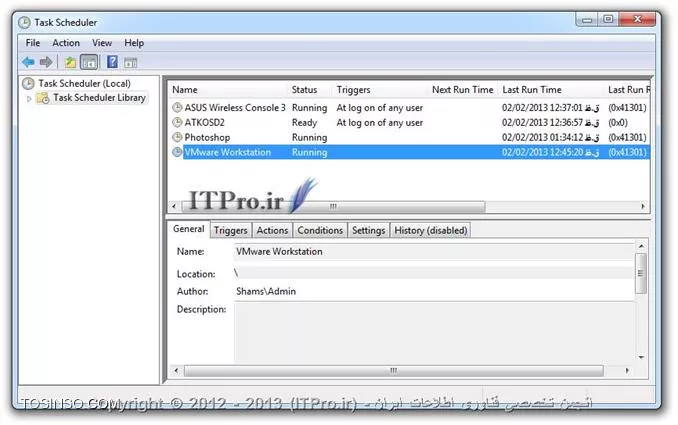
Task: Click the details pane left scroll arrow
Action: click(x=176, y=371)
